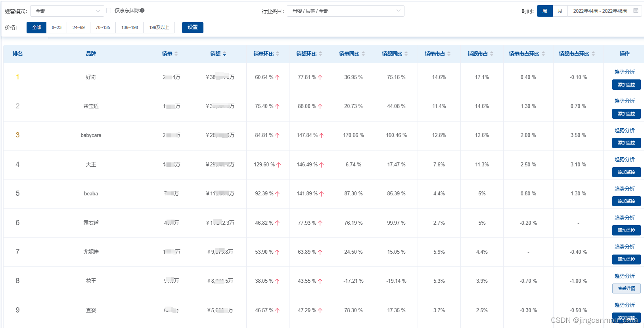Viewport: 644px width, 328px height.
Task: Click the 宜婴 brand name
Action: tap(91, 310)
